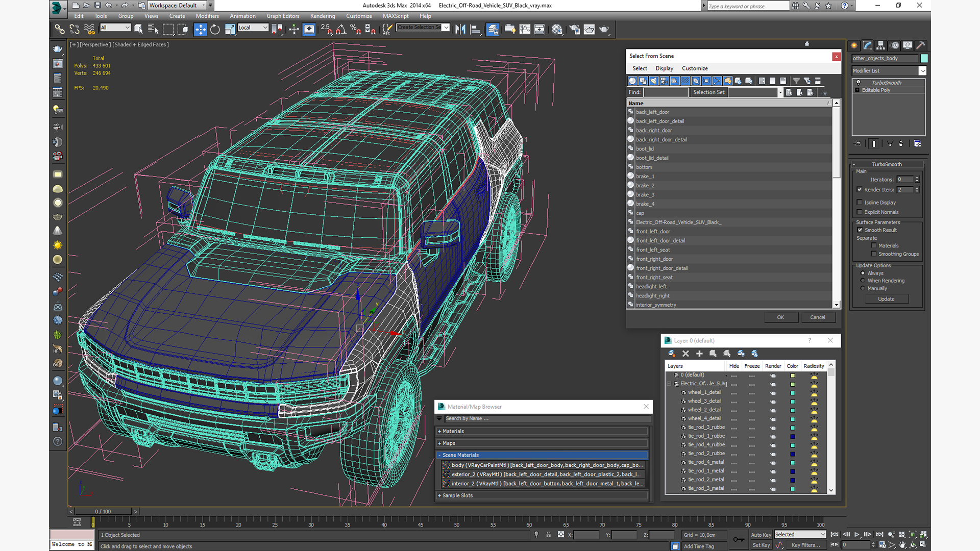Open Customize menu in Select From Scene

[x=695, y=68]
